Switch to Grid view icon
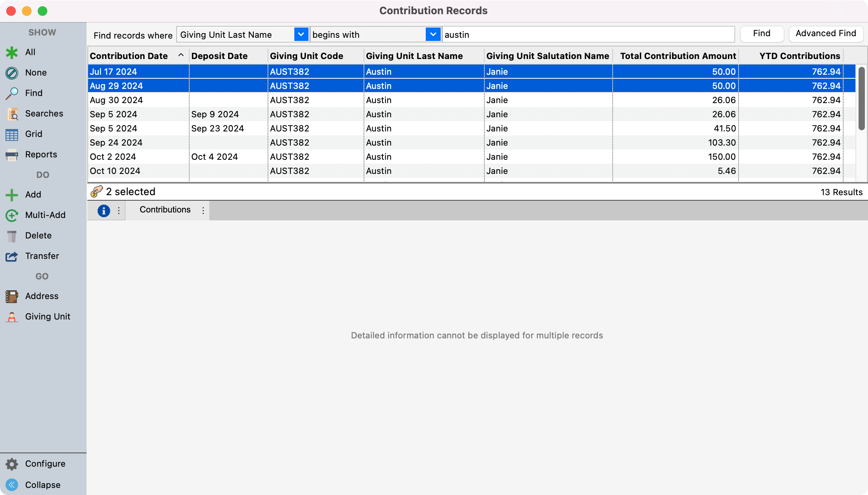The image size is (868, 495). coord(12,134)
